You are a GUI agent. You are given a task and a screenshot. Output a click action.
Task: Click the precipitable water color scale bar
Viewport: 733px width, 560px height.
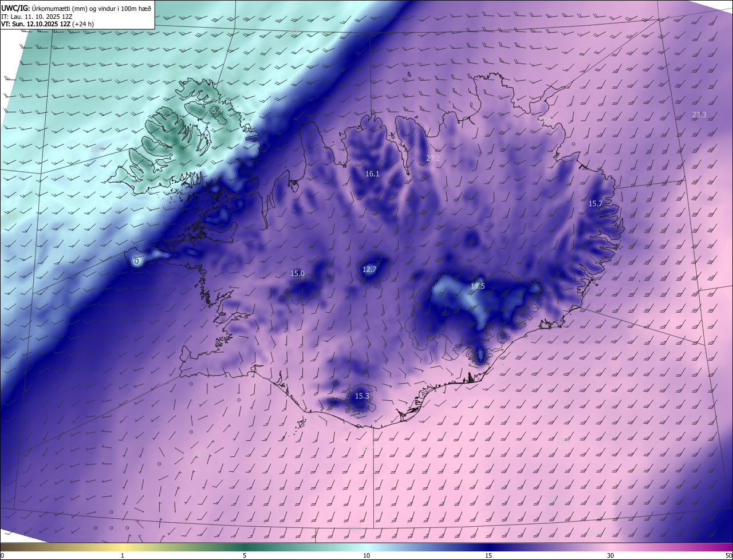(366, 547)
